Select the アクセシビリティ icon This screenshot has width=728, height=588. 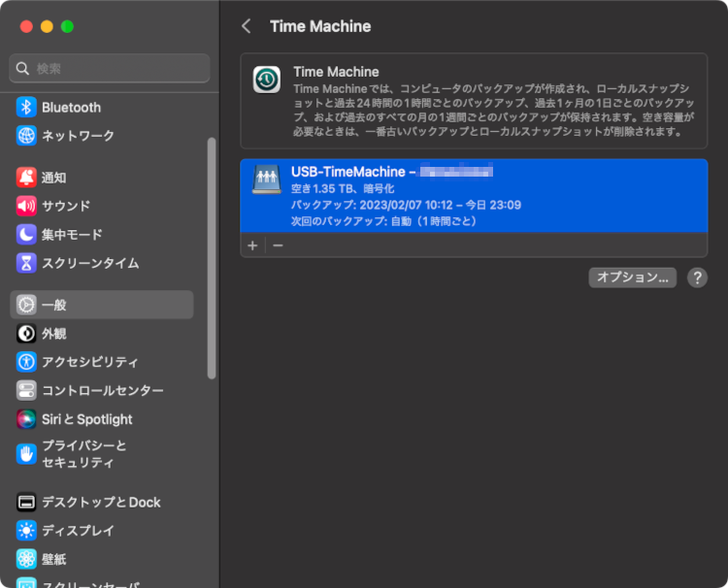click(x=26, y=362)
